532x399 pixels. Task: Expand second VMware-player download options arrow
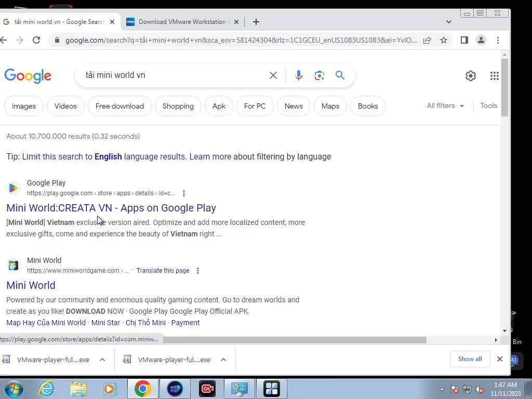pyautogui.click(x=223, y=360)
